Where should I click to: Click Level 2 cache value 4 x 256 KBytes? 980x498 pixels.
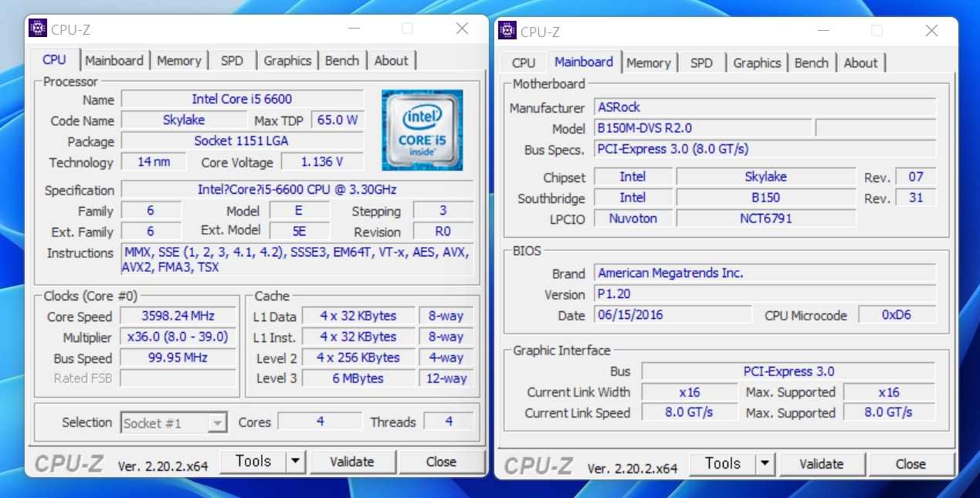pyautogui.click(x=358, y=357)
